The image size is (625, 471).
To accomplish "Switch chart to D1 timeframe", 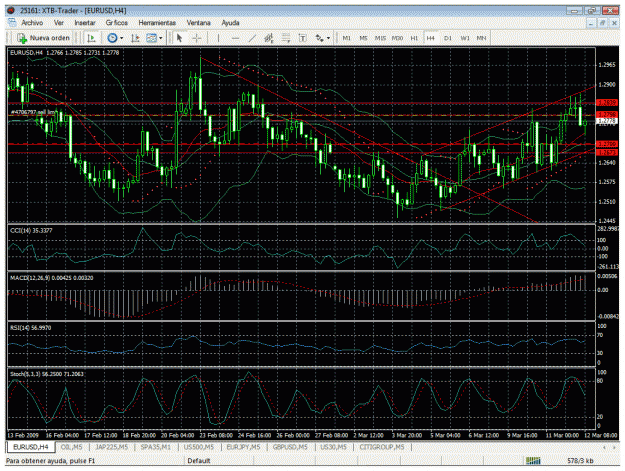I will [448, 38].
